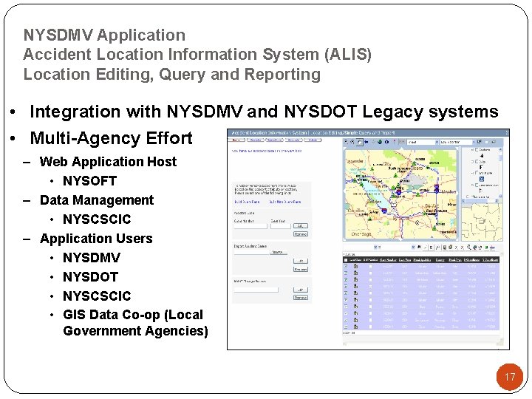Open the second dropdown in the map toolbar
532x399 pixels.
click(457, 142)
